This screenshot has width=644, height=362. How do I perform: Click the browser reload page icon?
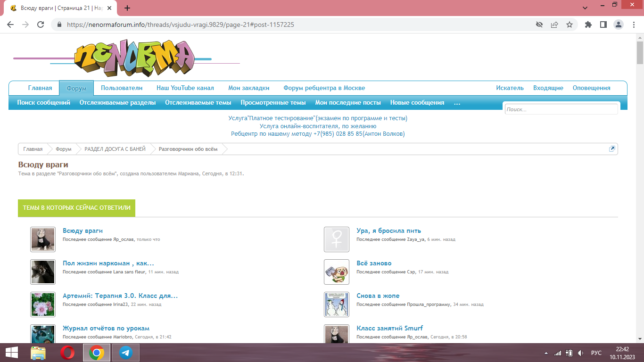coord(41,25)
